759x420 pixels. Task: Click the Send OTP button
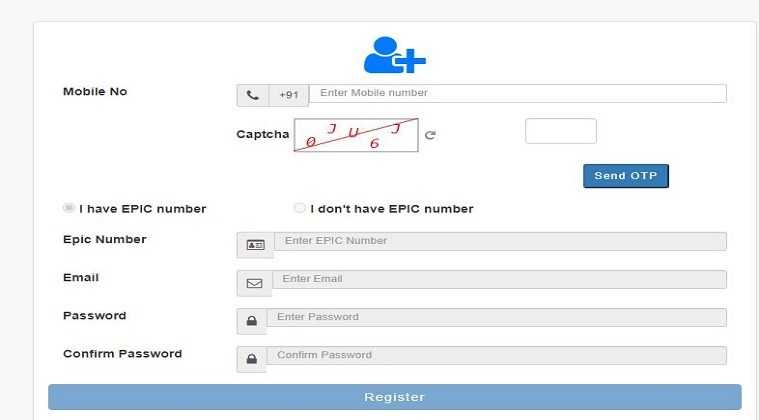pyautogui.click(x=625, y=176)
